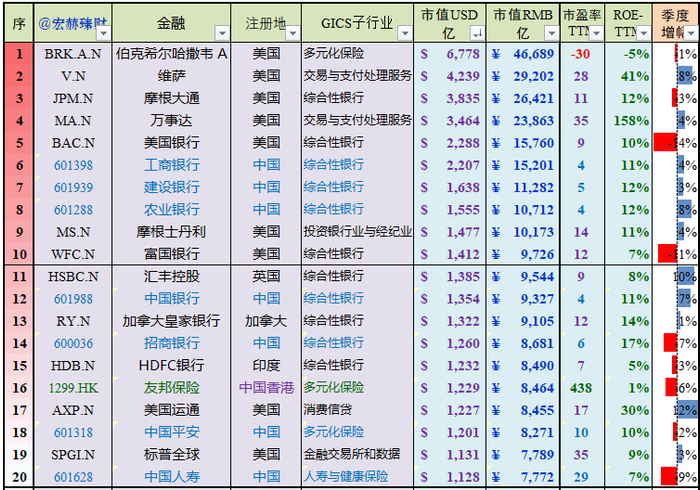Select company name 标普全球
The width and height of the screenshot is (700, 490).
(171, 455)
